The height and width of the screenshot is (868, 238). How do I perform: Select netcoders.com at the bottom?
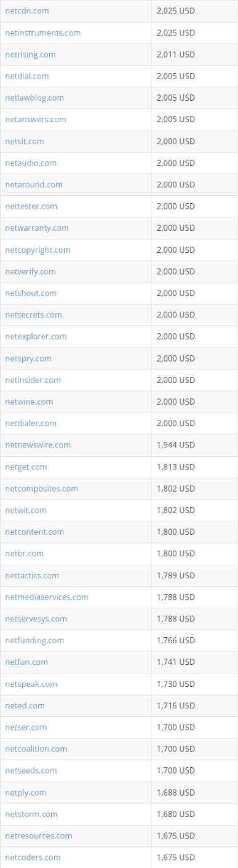(x=33, y=858)
